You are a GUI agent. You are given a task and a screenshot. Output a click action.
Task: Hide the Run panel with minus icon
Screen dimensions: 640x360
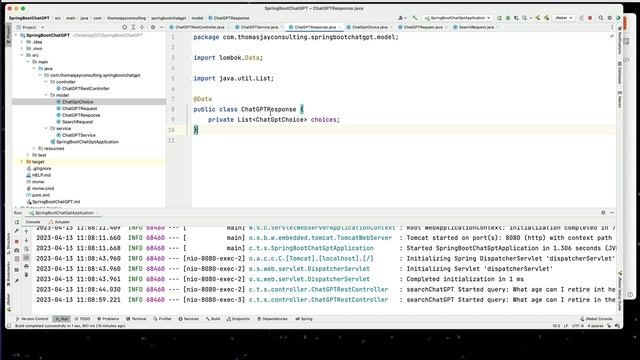(612, 213)
